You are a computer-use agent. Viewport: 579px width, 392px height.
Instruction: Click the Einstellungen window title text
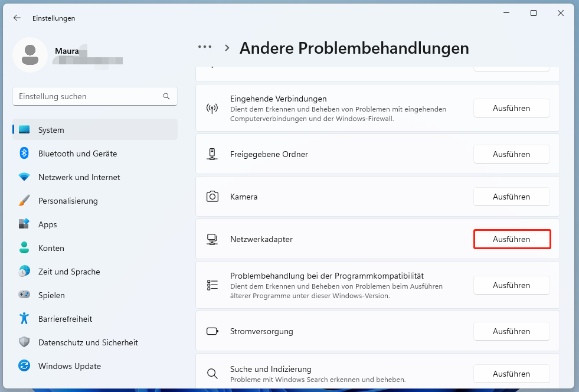coord(54,18)
